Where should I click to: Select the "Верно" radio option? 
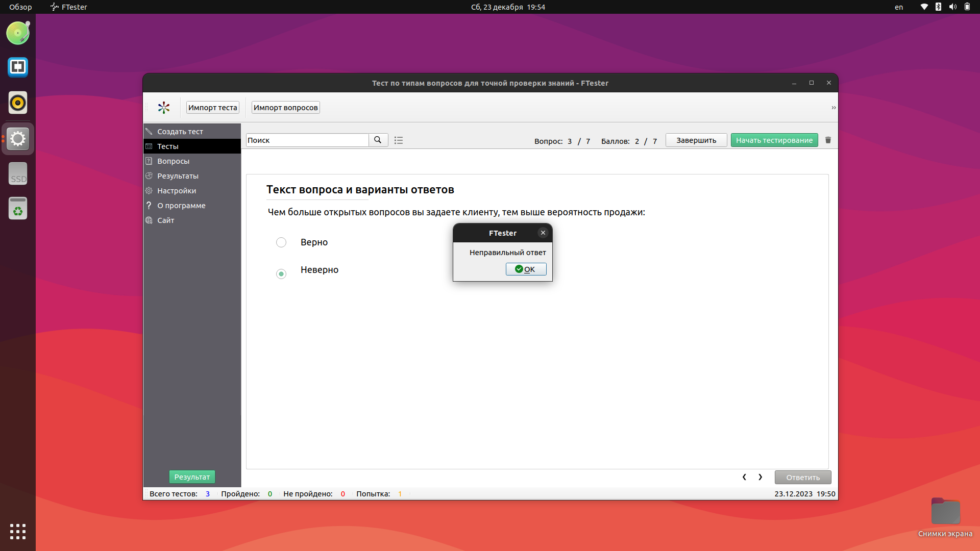pos(281,242)
